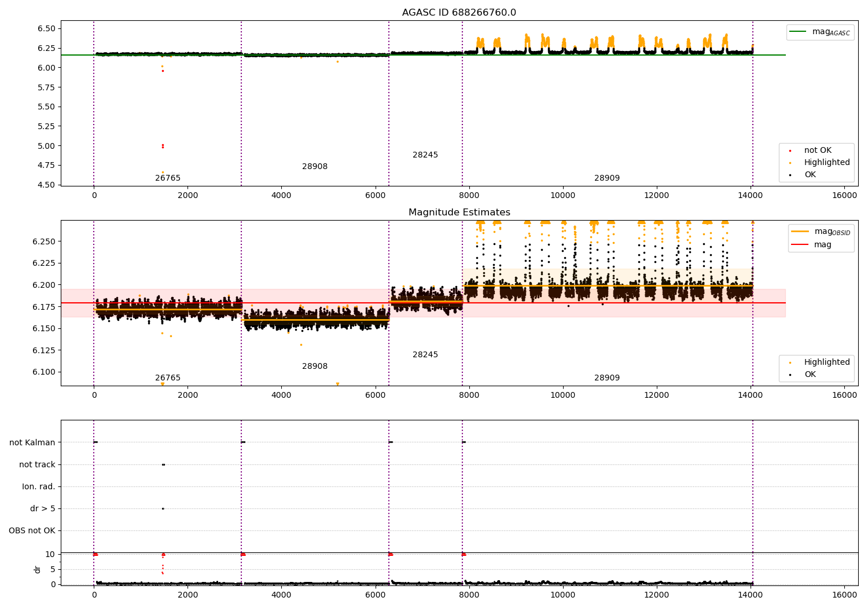Click the rotated 'dr' y-axis label

pos(38,569)
